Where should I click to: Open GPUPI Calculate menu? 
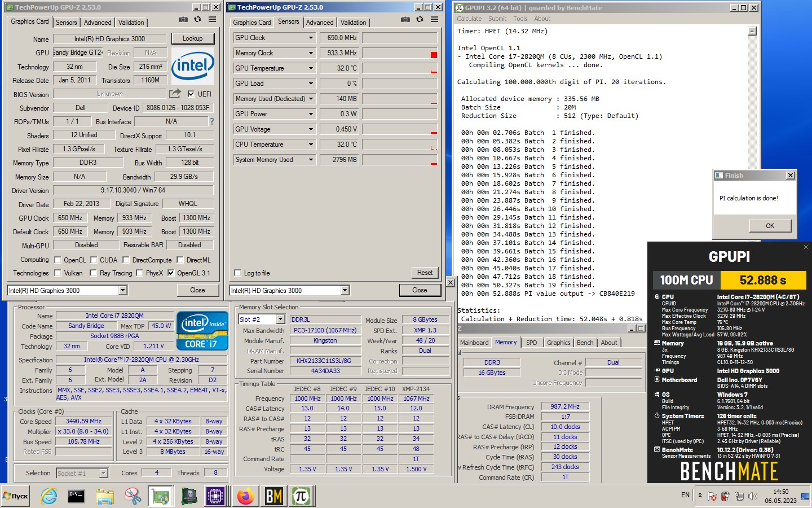pyautogui.click(x=469, y=19)
